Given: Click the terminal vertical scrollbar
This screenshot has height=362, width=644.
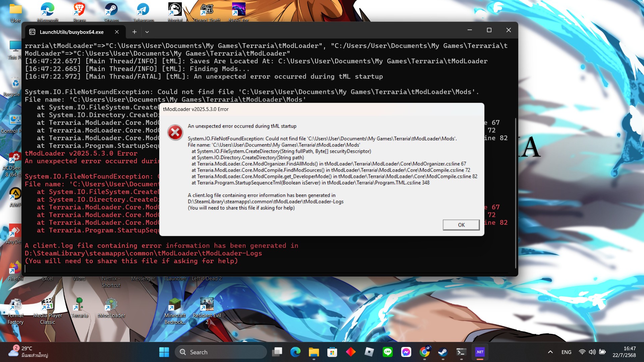Looking at the screenshot, I should 516,193.
